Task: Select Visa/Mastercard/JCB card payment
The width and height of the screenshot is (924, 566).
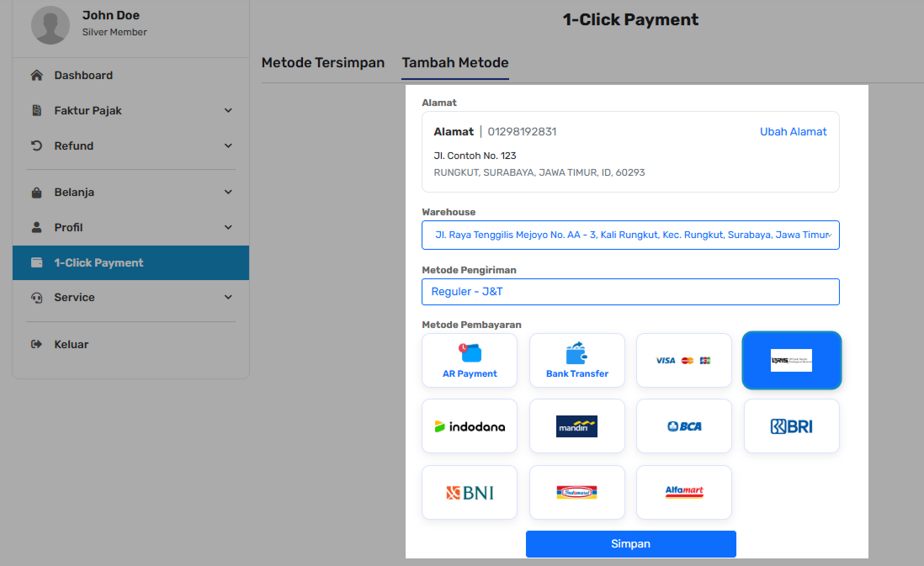Action: coord(684,361)
